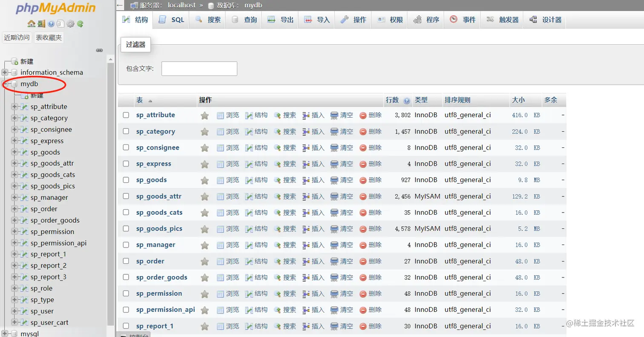Check the sp_goods row checkbox
The image size is (644, 337).
[126, 180]
